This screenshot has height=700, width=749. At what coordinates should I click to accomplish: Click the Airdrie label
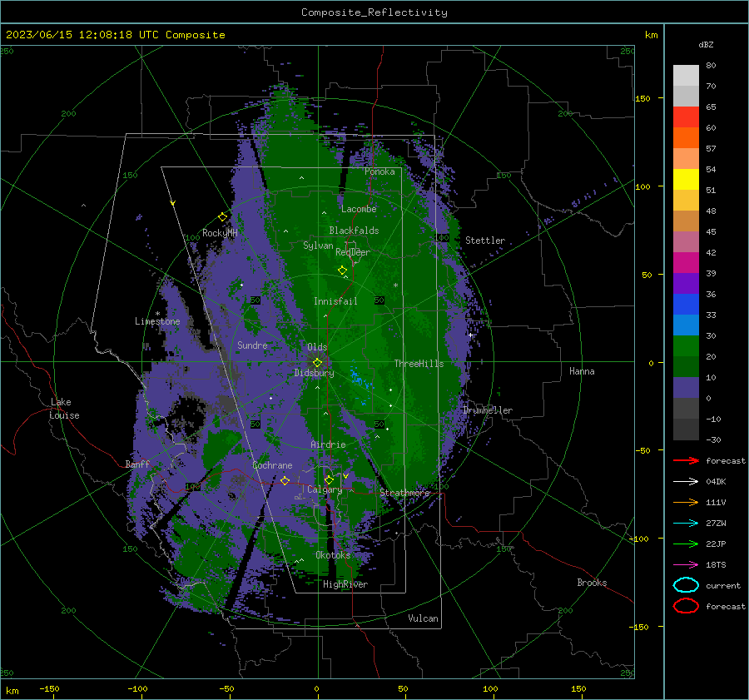[328, 444]
